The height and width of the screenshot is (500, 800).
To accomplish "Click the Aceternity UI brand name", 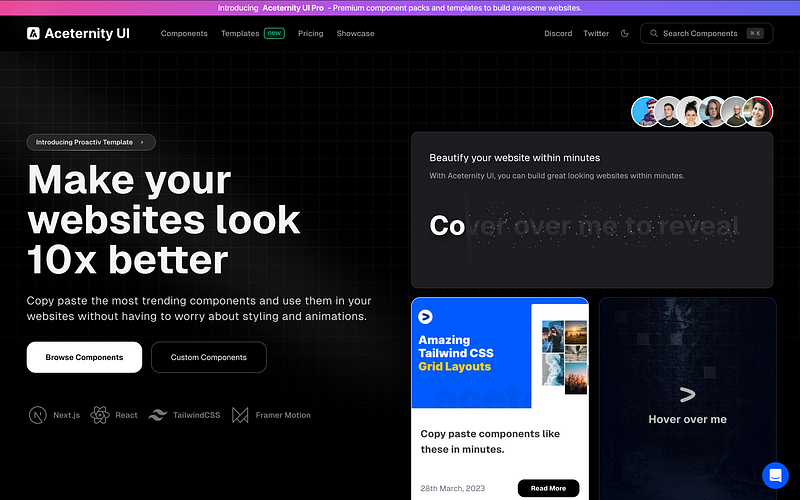I will click(x=87, y=34).
